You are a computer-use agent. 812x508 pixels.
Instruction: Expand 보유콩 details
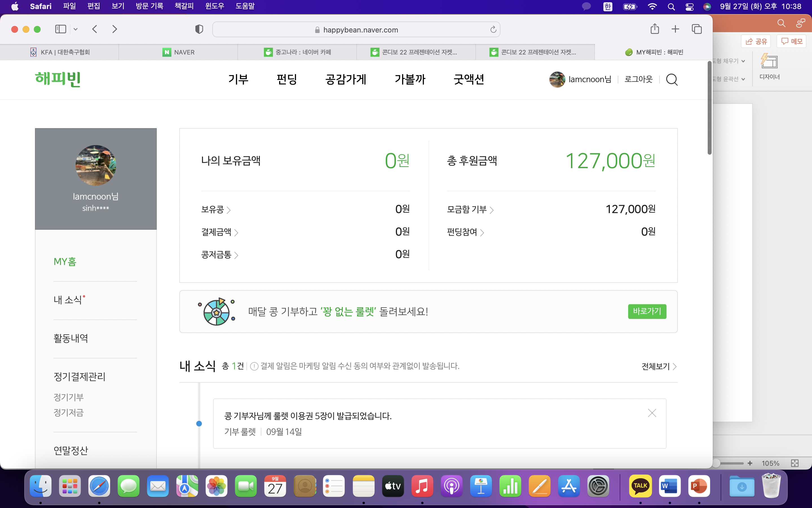pyautogui.click(x=216, y=209)
